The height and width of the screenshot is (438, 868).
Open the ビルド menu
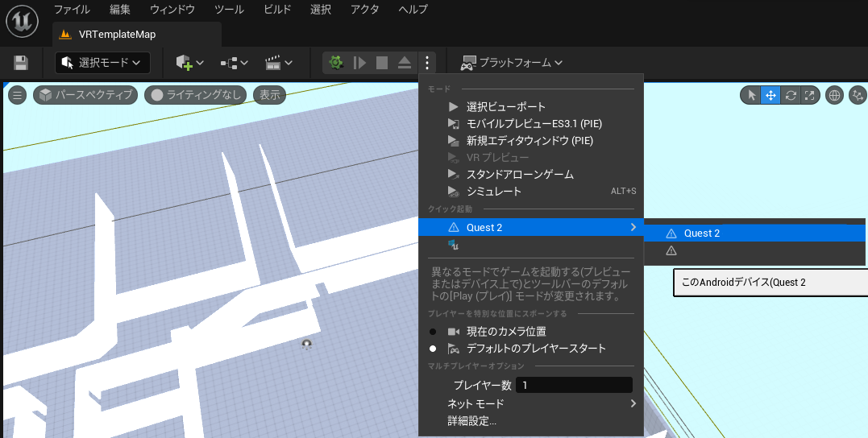[x=277, y=10]
